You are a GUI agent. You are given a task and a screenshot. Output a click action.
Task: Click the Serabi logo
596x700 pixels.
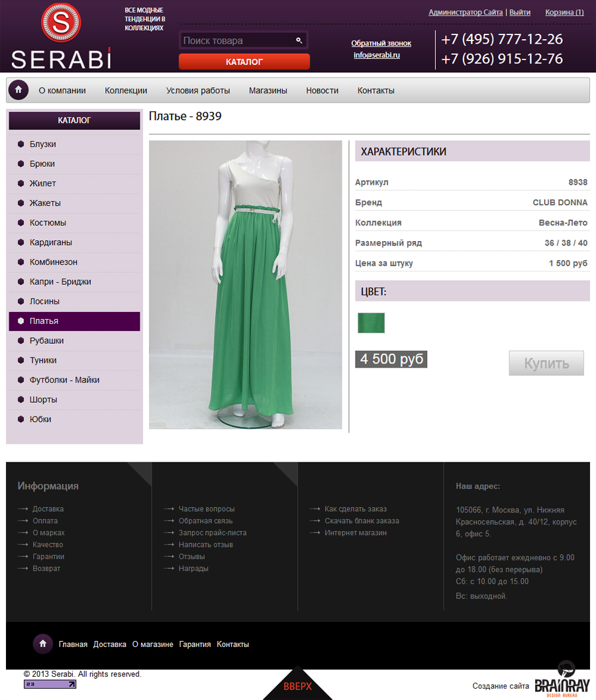pos(61,36)
